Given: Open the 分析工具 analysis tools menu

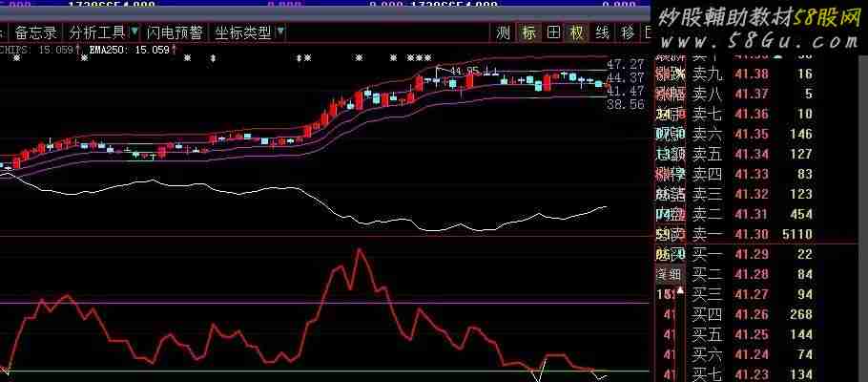Looking at the screenshot, I should pos(98,32).
